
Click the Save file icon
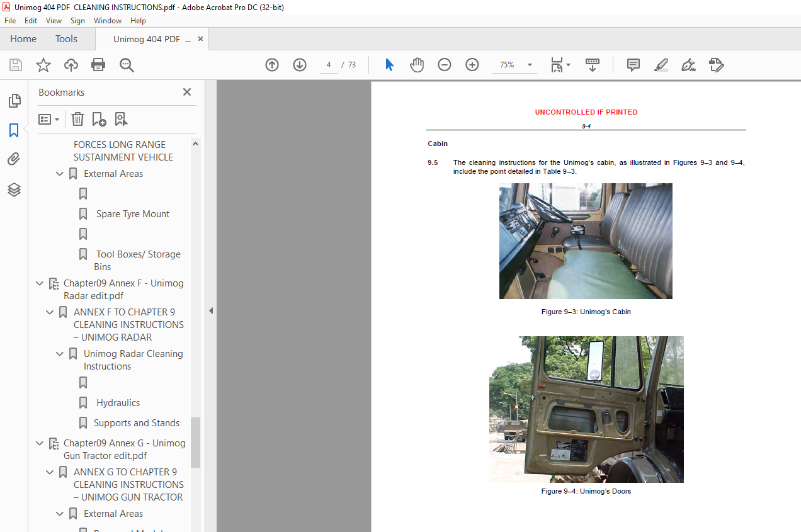coord(16,65)
